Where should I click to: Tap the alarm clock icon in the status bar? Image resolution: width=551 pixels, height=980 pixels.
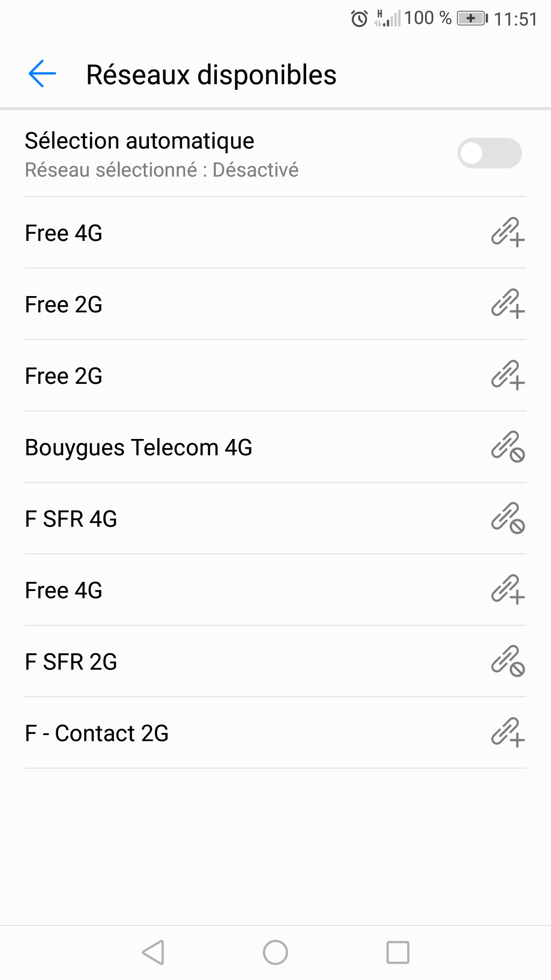coord(359,19)
